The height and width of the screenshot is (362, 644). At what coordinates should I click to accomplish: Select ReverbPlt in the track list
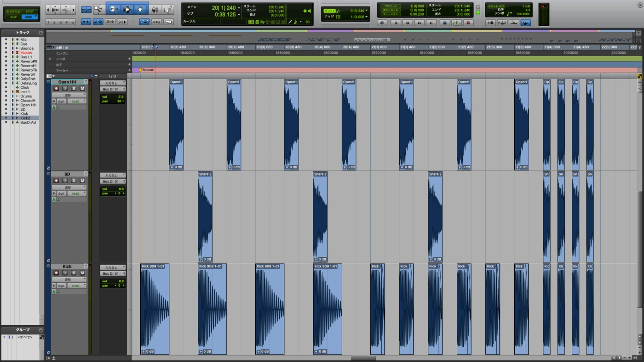pyautogui.click(x=29, y=62)
